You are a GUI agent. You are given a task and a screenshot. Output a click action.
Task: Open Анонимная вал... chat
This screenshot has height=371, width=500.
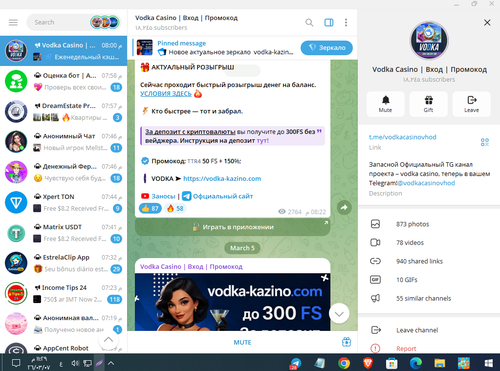pyautogui.click(x=63, y=324)
